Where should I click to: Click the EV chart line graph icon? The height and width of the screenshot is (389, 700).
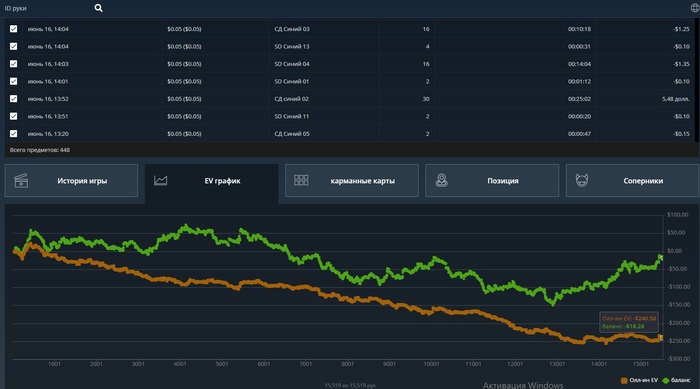[161, 180]
